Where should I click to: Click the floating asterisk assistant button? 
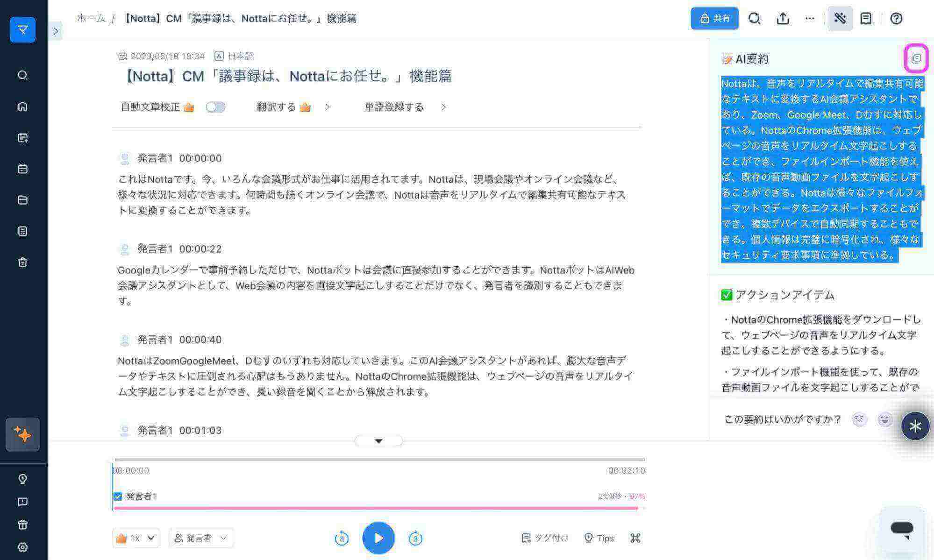coord(915,426)
